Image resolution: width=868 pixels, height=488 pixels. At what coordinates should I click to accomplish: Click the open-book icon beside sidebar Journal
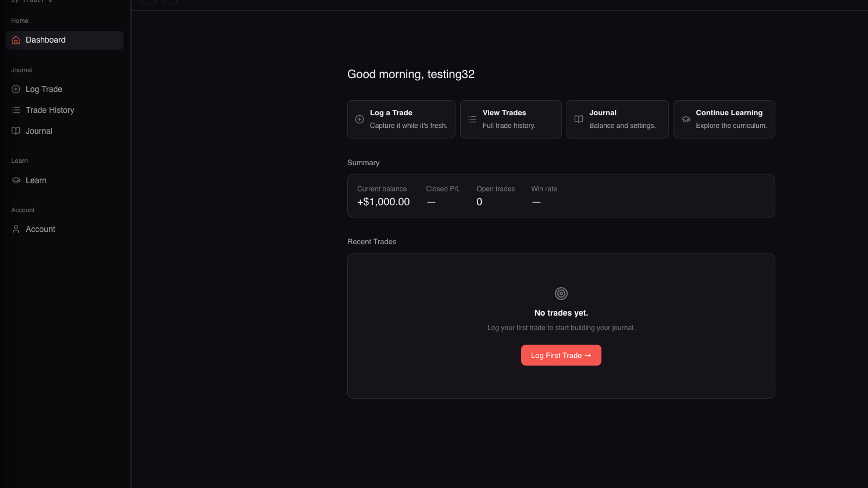16,131
